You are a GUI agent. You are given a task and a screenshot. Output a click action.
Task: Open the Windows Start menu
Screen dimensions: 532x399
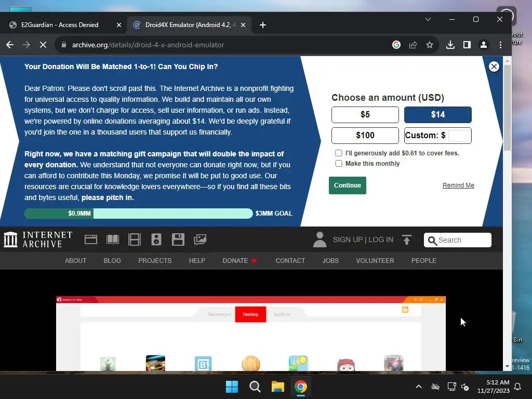232,387
